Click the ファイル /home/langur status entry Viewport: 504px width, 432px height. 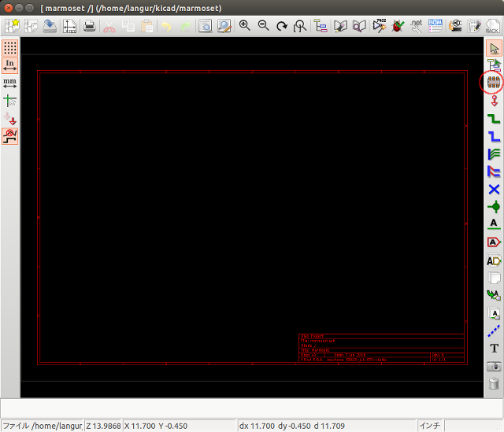point(42,426)
